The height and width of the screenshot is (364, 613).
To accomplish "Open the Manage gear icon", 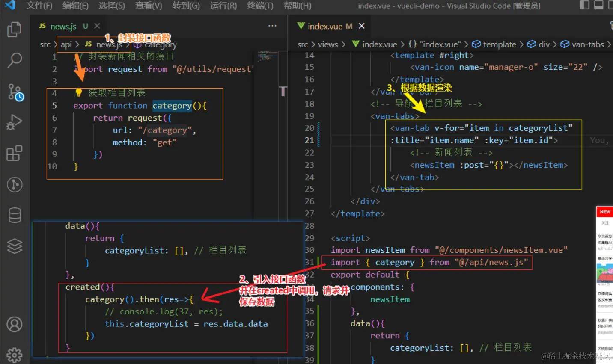I will tap(15, 355).
